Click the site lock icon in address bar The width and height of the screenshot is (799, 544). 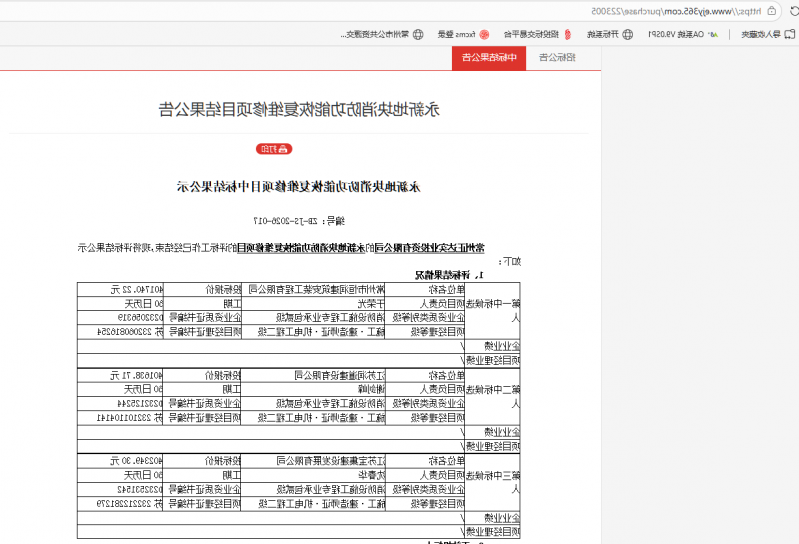pos(772,11)
